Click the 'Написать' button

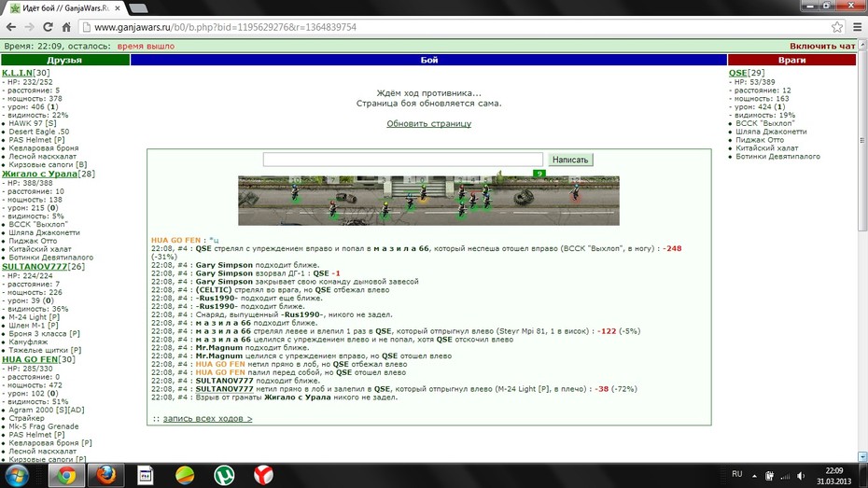tap(570, 160)
